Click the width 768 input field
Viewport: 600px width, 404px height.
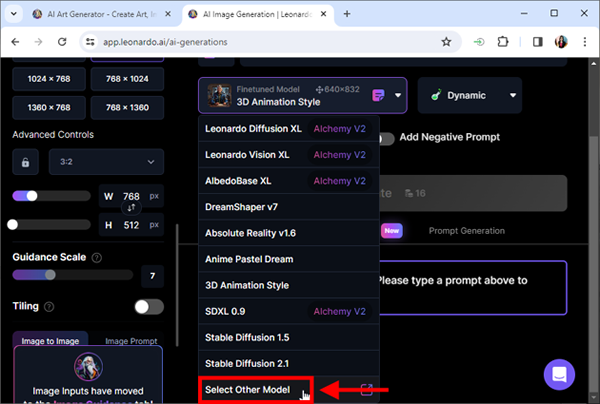pos(131,196)
